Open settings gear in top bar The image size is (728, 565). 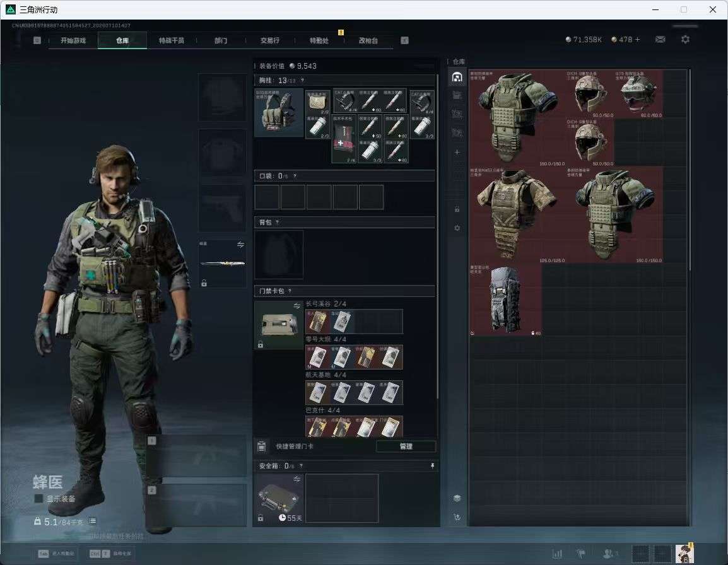pyautogui.click(x=685, y=40)
